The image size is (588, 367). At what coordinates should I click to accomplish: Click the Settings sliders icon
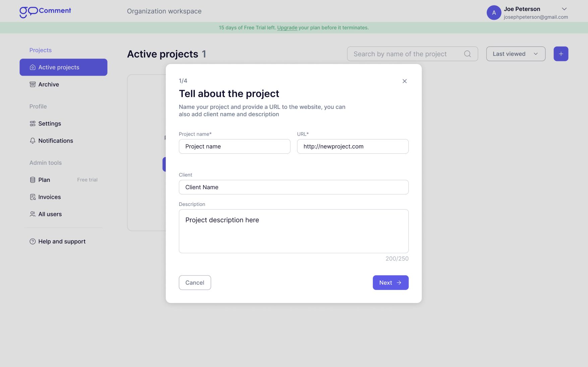(x=33, y=124)
